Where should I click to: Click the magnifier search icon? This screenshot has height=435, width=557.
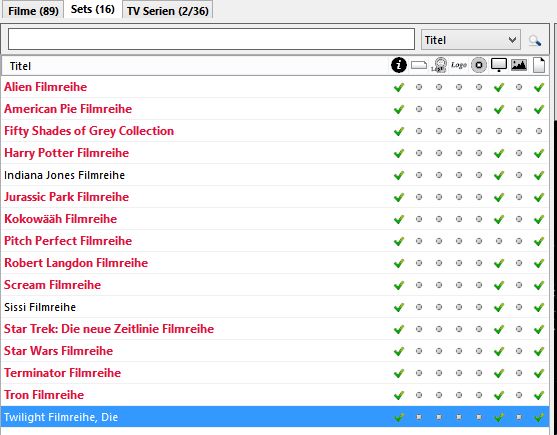point(535,40)
